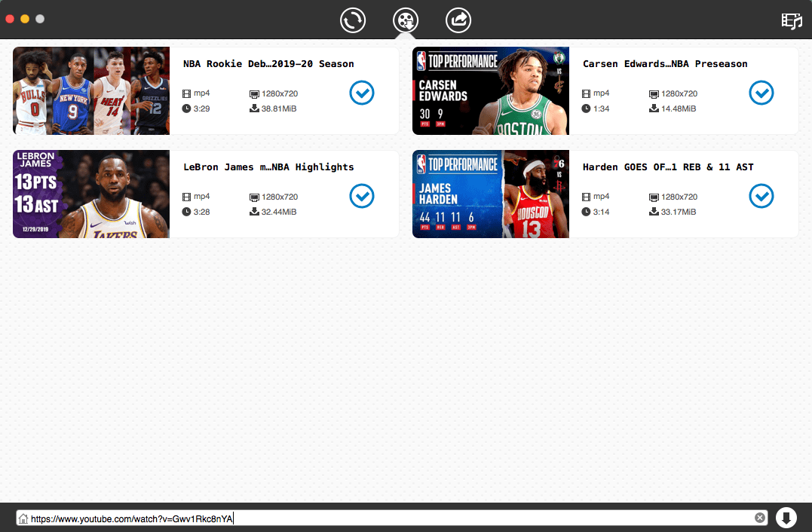Start download with the down-arrow button
Image resolution: width=812 pixels, height=532 pixels.
[x=786, y=518]
